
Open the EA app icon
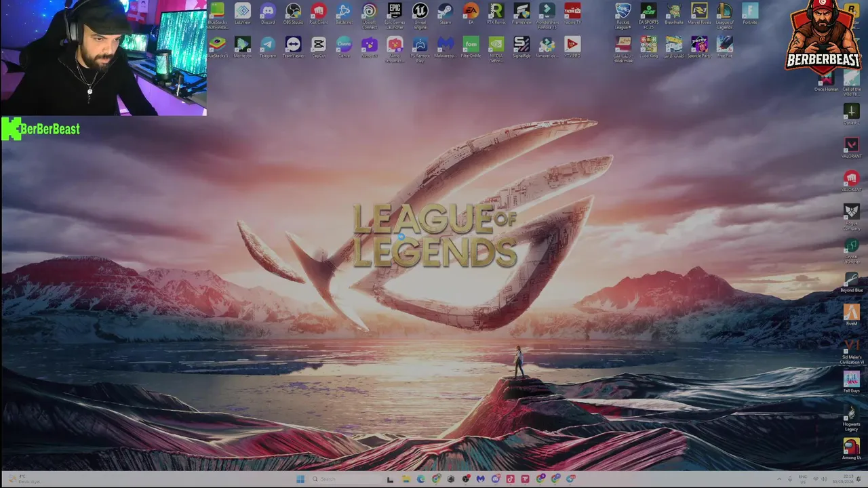click(x=471, y=14)
